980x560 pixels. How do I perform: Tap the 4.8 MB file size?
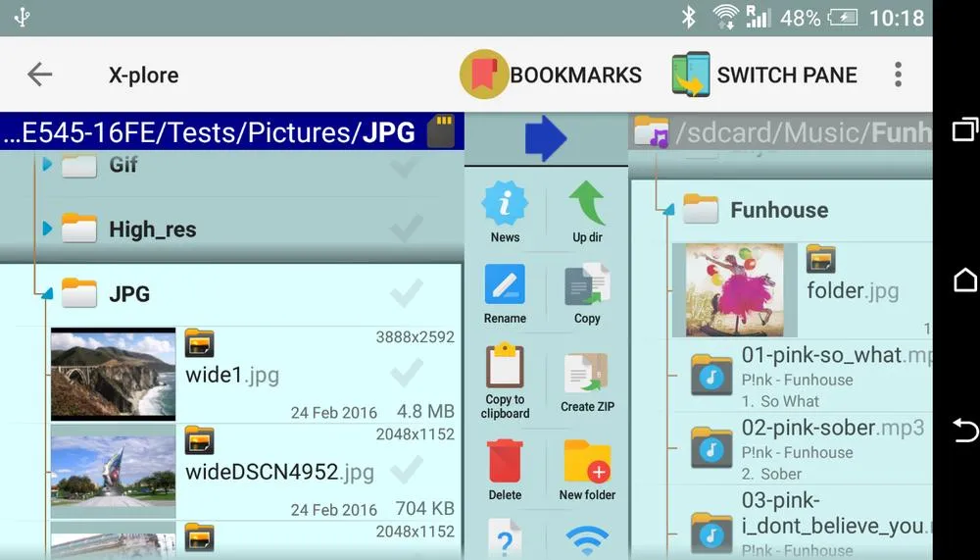(x=425, y=411)
